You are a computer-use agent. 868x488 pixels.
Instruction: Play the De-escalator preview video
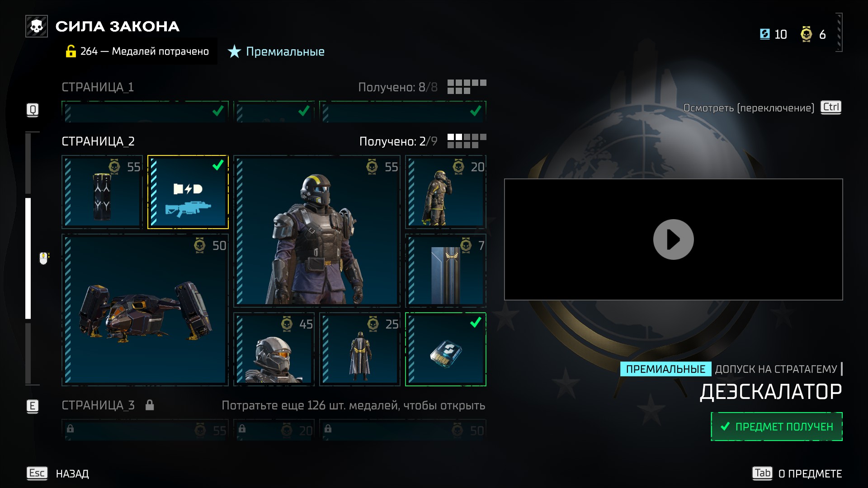tap(673, 239)
